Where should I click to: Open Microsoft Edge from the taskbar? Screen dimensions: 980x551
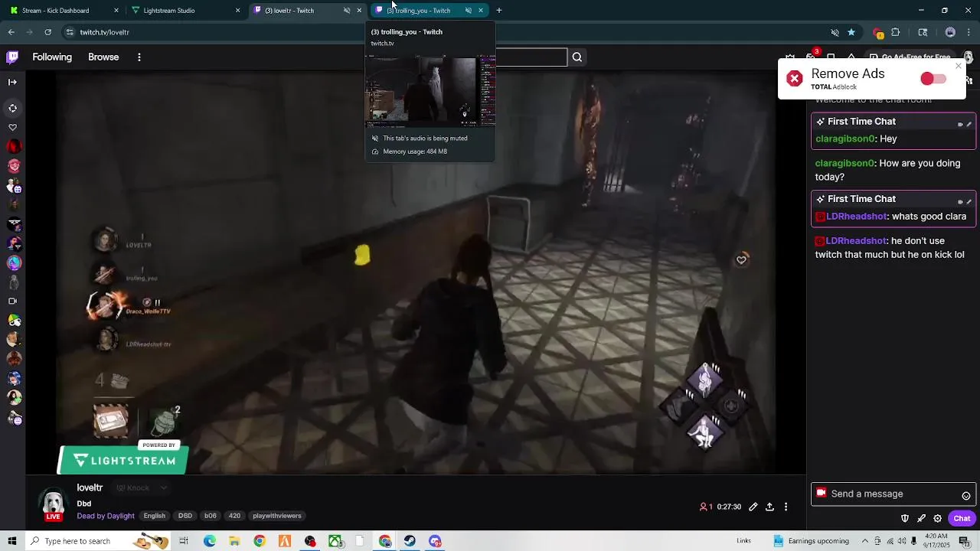click(209, 541)
